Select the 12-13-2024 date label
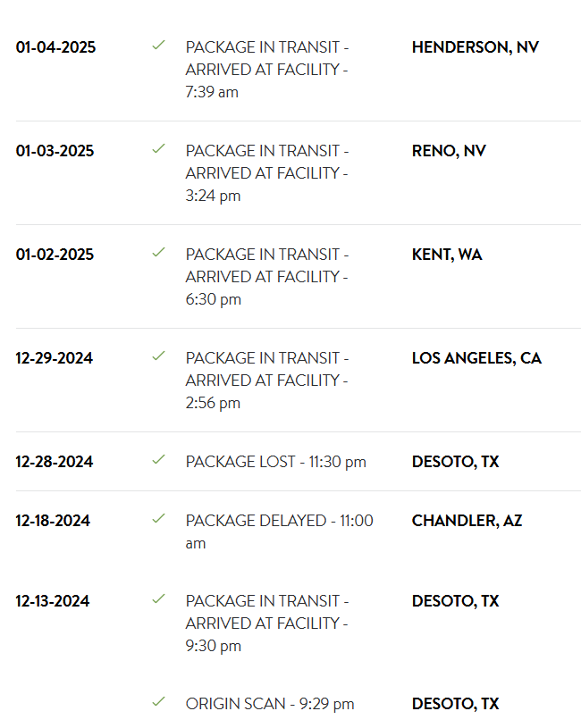Viewport: 581px width, 728px height. (53, 601)
